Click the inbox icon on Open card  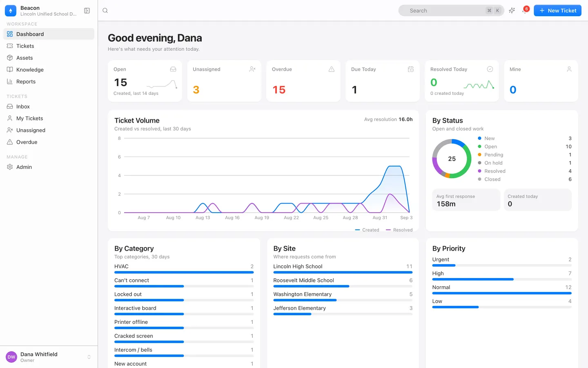173,70
